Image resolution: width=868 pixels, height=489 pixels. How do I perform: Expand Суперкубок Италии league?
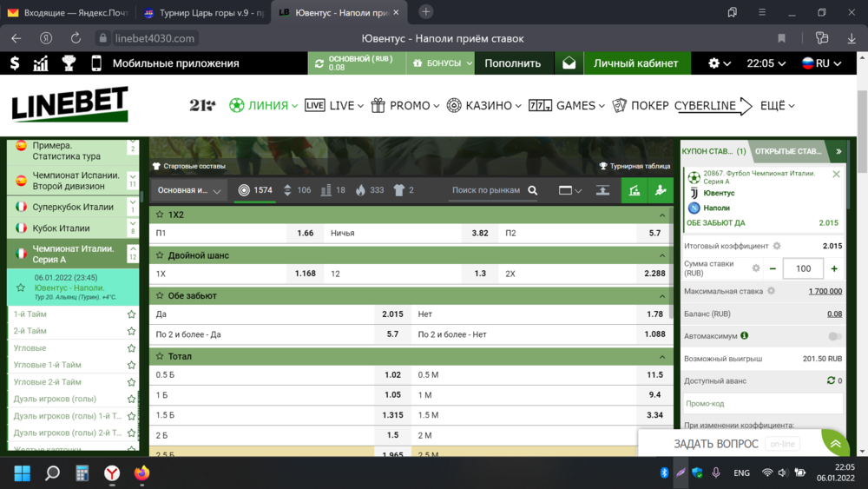(132, 207)
